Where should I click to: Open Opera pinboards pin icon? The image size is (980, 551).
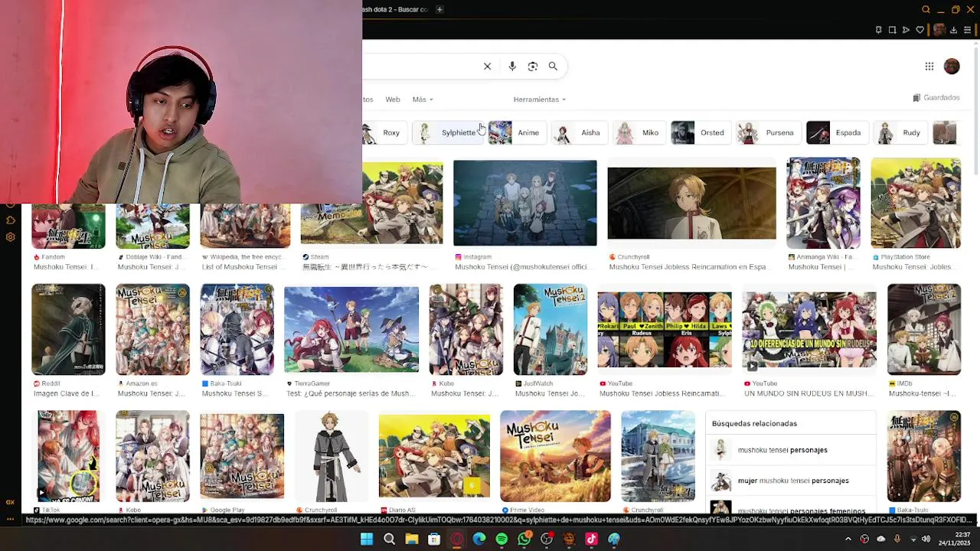(x=878, y=30)
